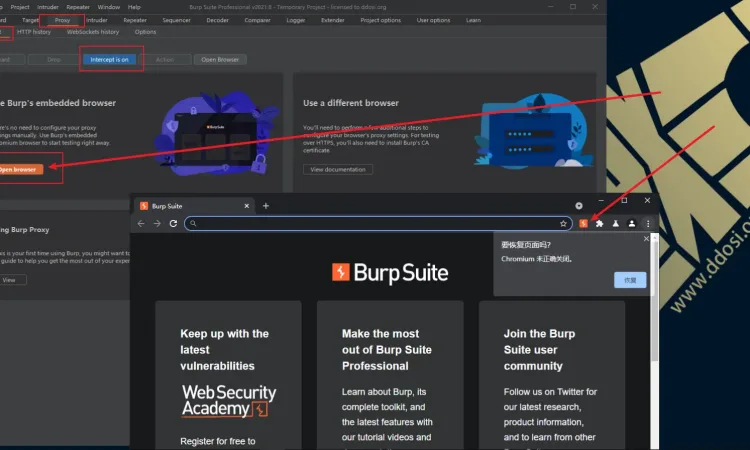Minimize the embedded browser window
This screenshot has width=750, height=450.
(x=601, y=200)
